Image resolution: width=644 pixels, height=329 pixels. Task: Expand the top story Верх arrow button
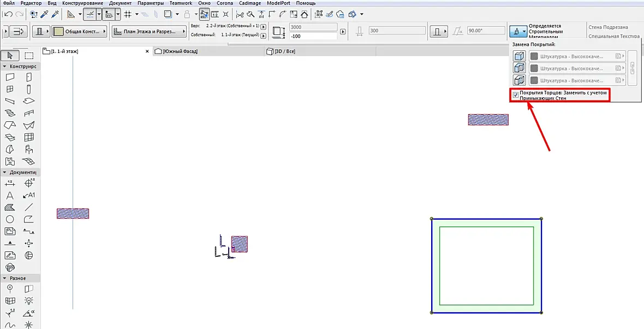tap(264, 27)
